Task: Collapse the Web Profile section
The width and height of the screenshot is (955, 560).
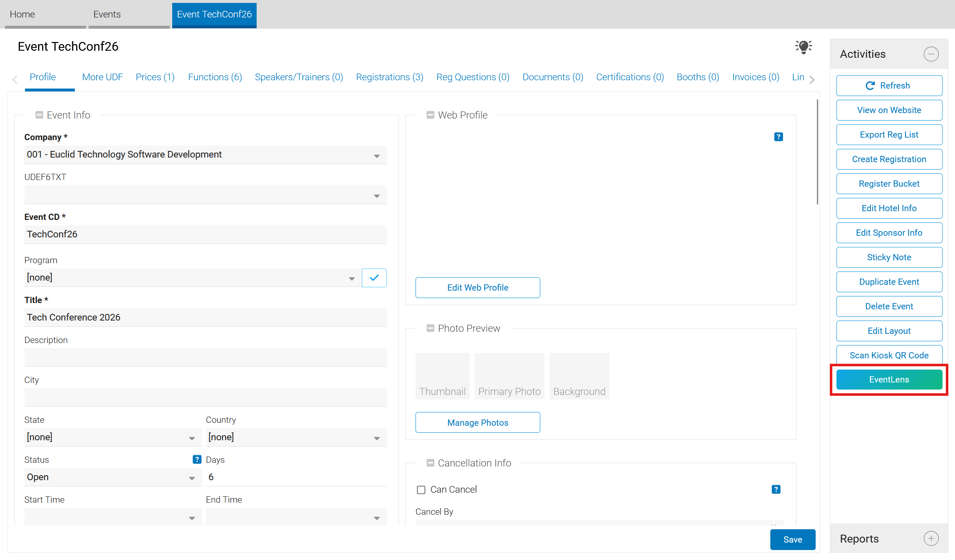Action: (430, 115)
